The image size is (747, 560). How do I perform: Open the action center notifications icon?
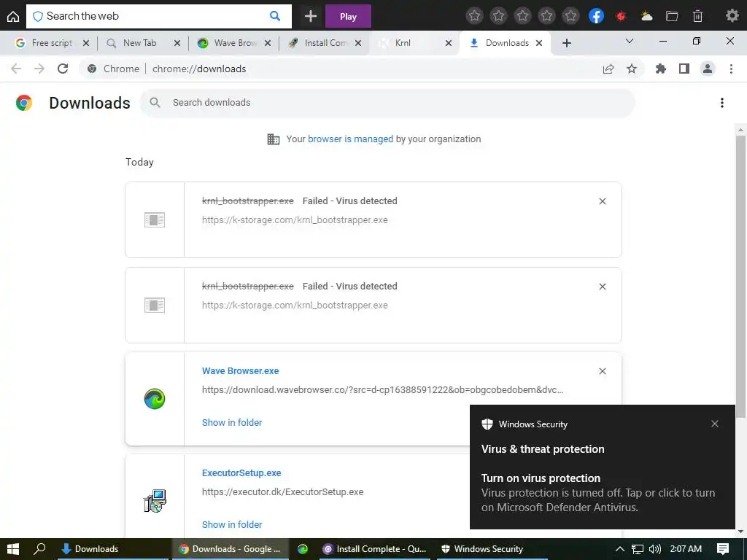723,549
